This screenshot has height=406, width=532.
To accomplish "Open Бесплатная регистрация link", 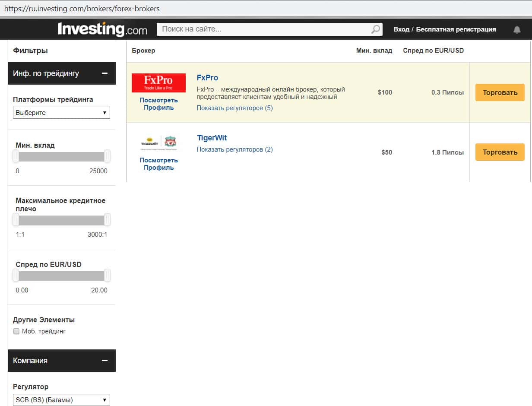I will (x=456, y=29).
